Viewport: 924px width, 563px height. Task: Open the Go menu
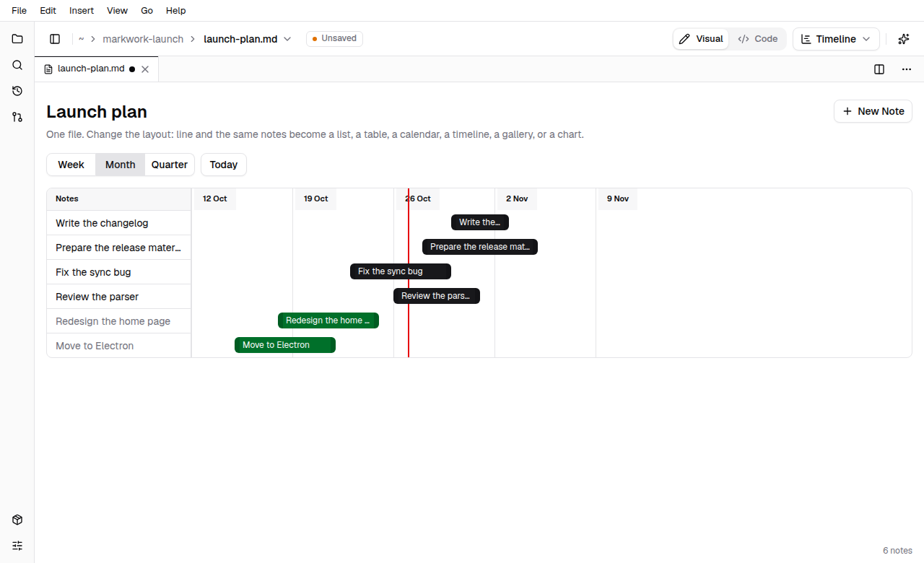147,11
